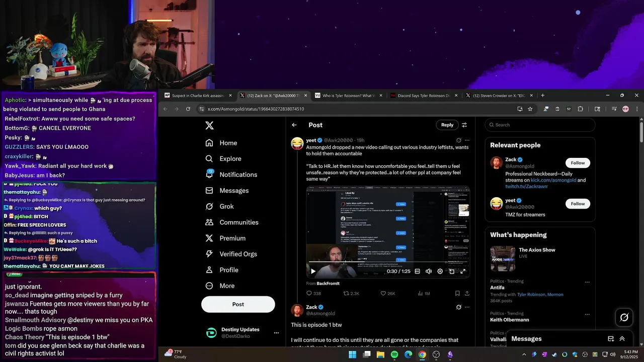Show hidden system tray icons
The width and height of the screenshot is (644, 362).
pyautogui.click(x=524, y=354)
